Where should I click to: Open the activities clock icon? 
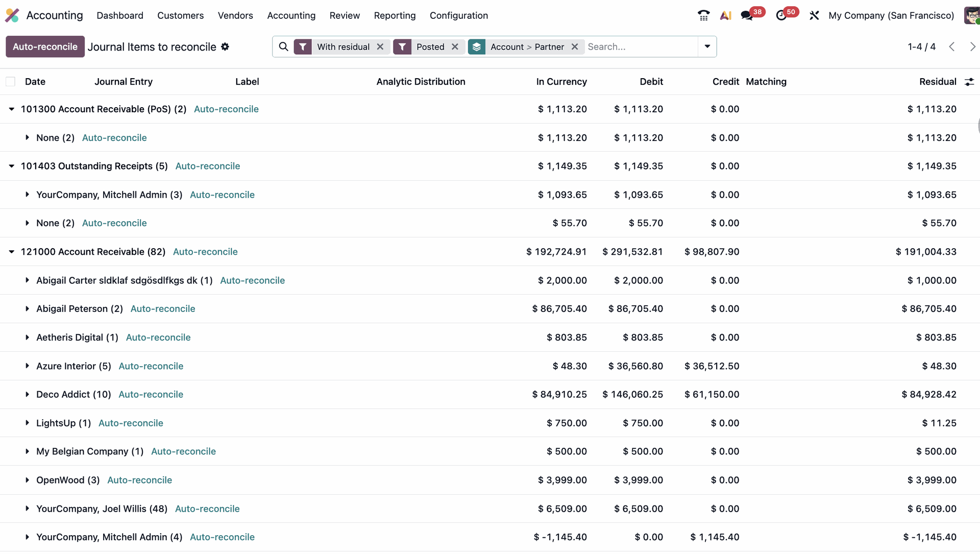pos(781,15)
